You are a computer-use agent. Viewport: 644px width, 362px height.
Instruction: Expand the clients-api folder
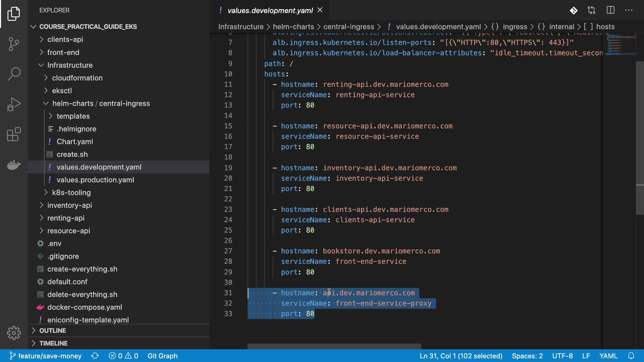[65, 40]
